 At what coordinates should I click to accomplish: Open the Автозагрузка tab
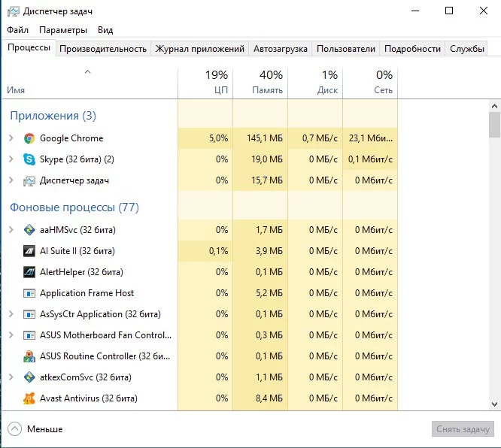(x=281, y=49)
